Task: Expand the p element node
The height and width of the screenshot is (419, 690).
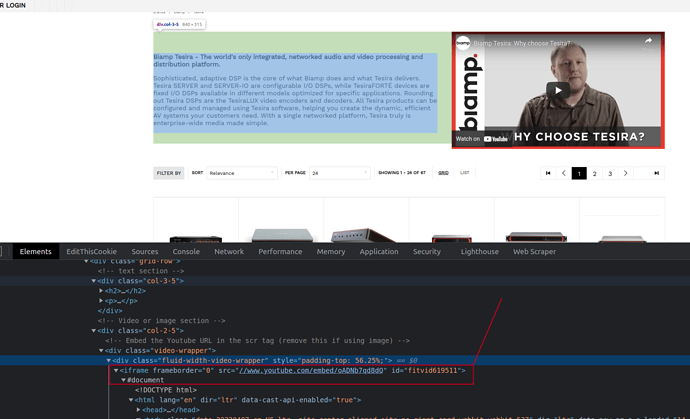Action: [101, 301]
